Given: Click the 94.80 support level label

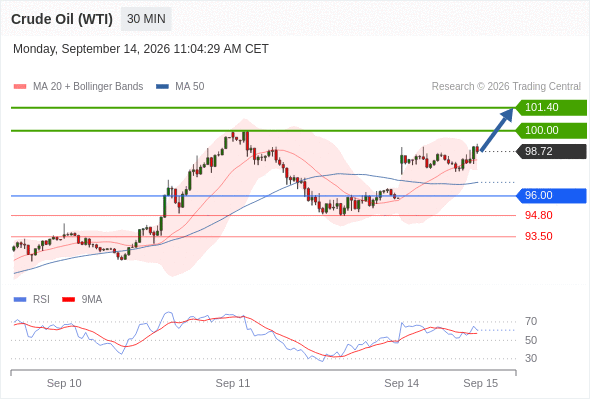Looking at the screenshot, I should (539, 216).
